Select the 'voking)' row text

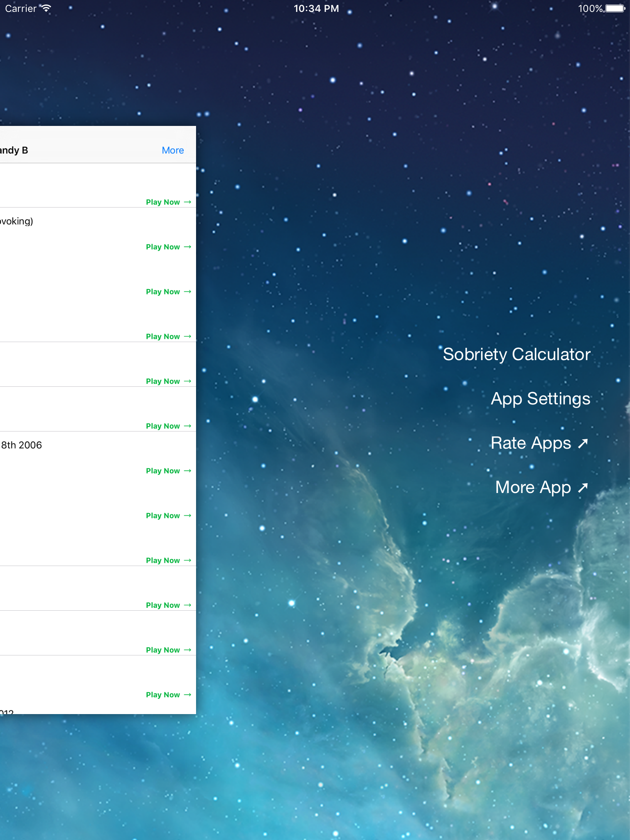(16, 221)
